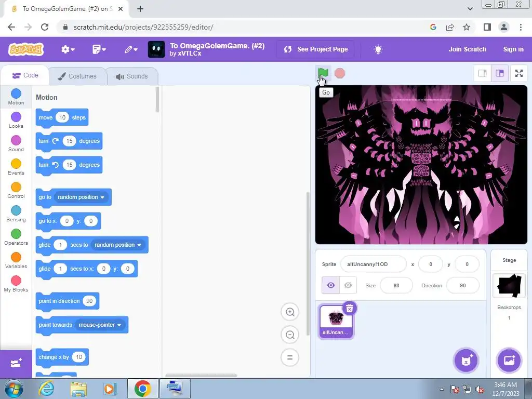Click the Tutorials lightbulb icon
Viewport: 532px width, 399px height.
pyautogui.click(x=378, y=49)
